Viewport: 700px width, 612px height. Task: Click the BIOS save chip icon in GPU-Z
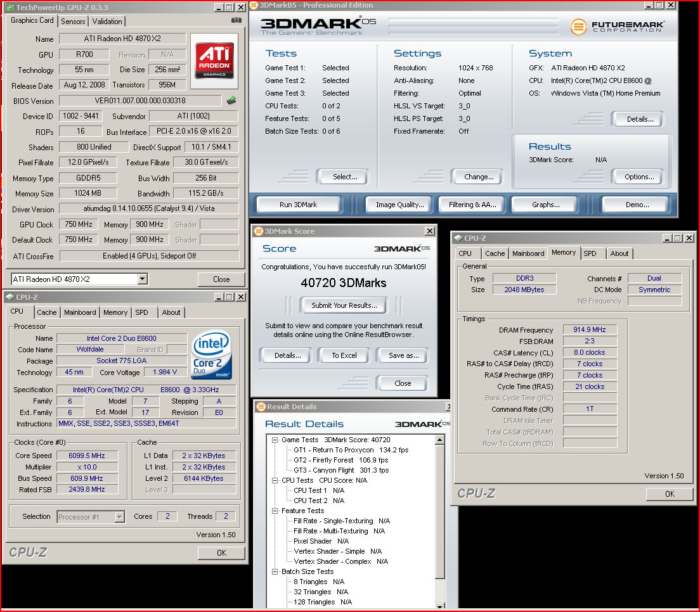[231, 100]
